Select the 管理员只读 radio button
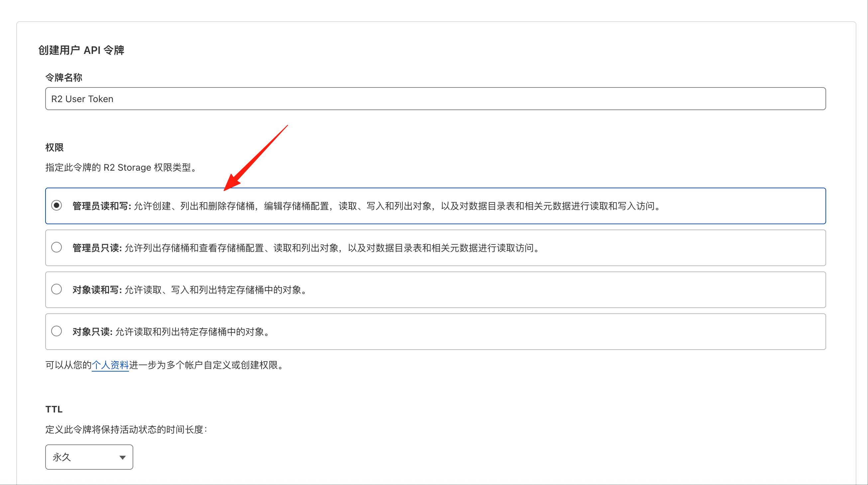 pos(56,247)
